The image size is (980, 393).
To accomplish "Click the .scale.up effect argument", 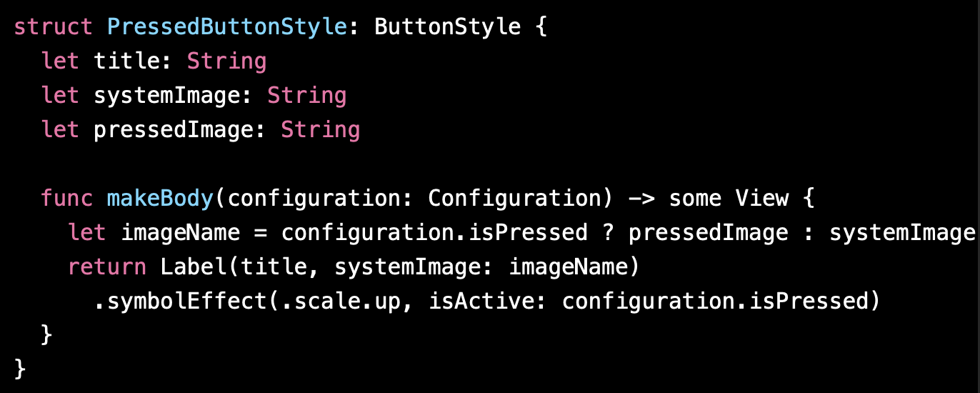I will 341,301.
